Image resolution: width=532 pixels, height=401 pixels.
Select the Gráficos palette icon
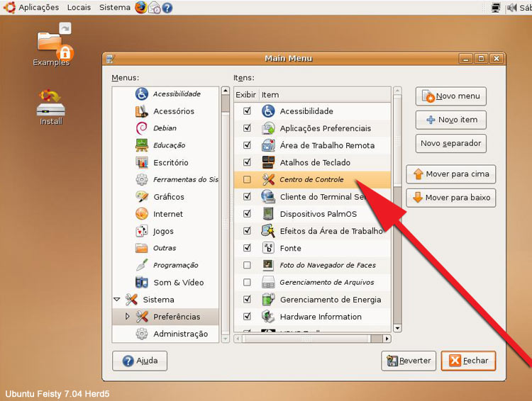pos(141,196)
